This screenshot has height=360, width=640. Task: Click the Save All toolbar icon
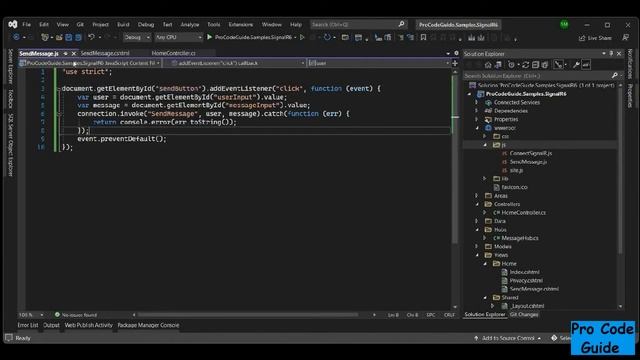pyautogui.click(x=78, y=38)
